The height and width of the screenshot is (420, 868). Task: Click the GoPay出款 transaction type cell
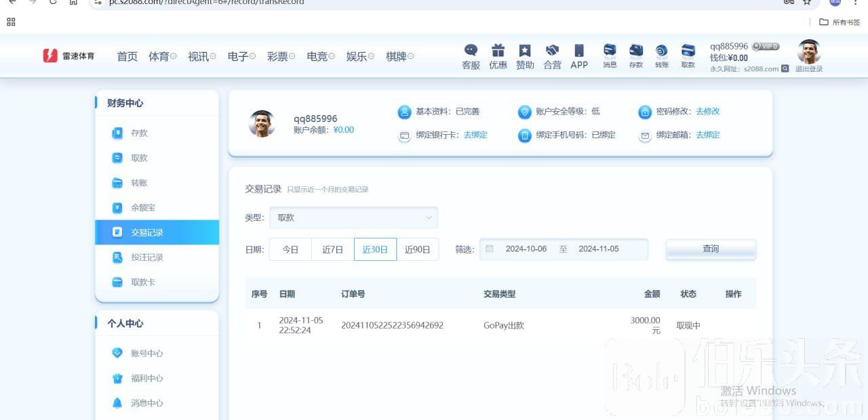pyautogui.click(x=504, y=326)
